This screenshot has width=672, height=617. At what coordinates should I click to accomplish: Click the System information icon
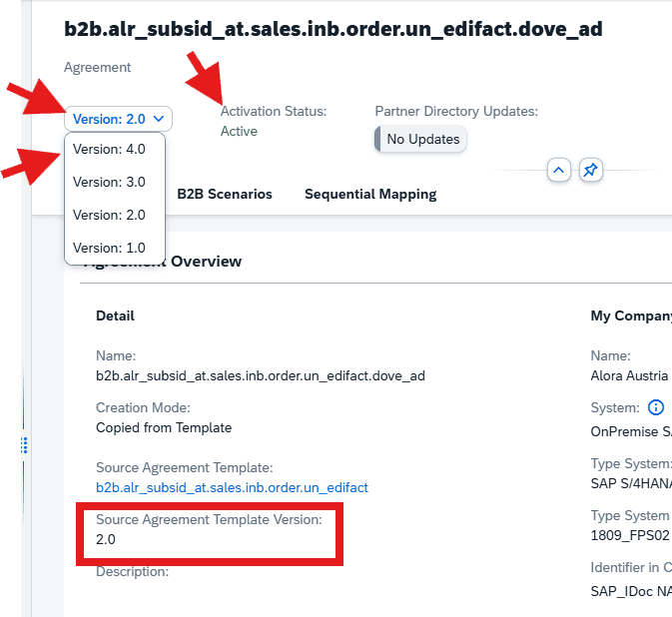[656, 407]
